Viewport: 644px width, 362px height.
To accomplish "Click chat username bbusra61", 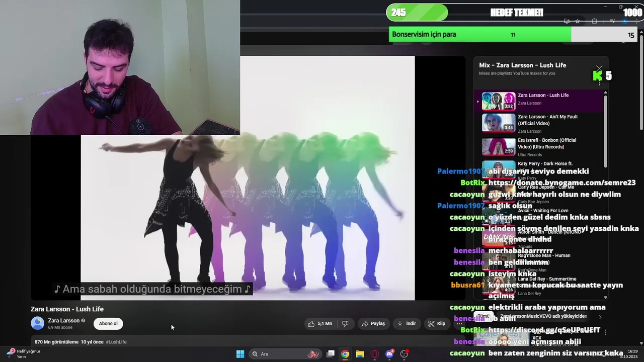I will click(467, 285).
